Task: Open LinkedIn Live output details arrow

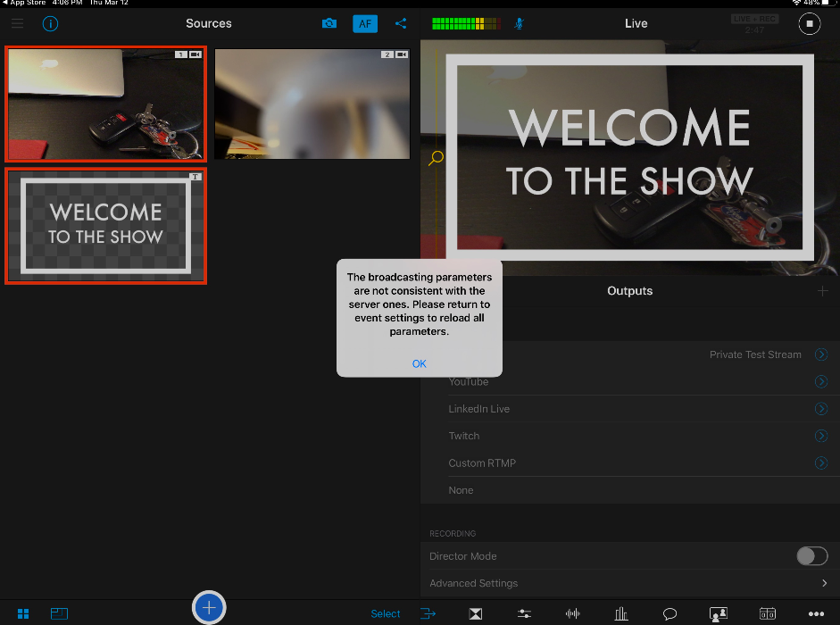Action: (x=821, y=409)
